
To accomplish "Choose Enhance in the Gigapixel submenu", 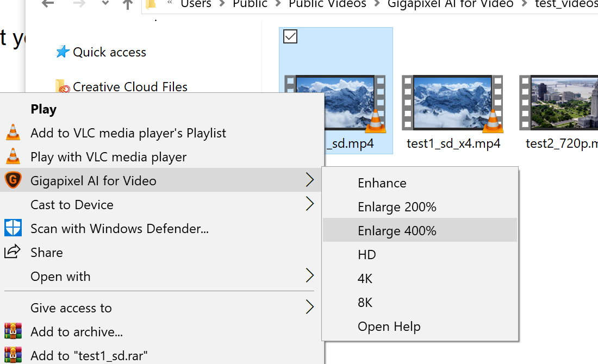I will click(x=420, y=183).
